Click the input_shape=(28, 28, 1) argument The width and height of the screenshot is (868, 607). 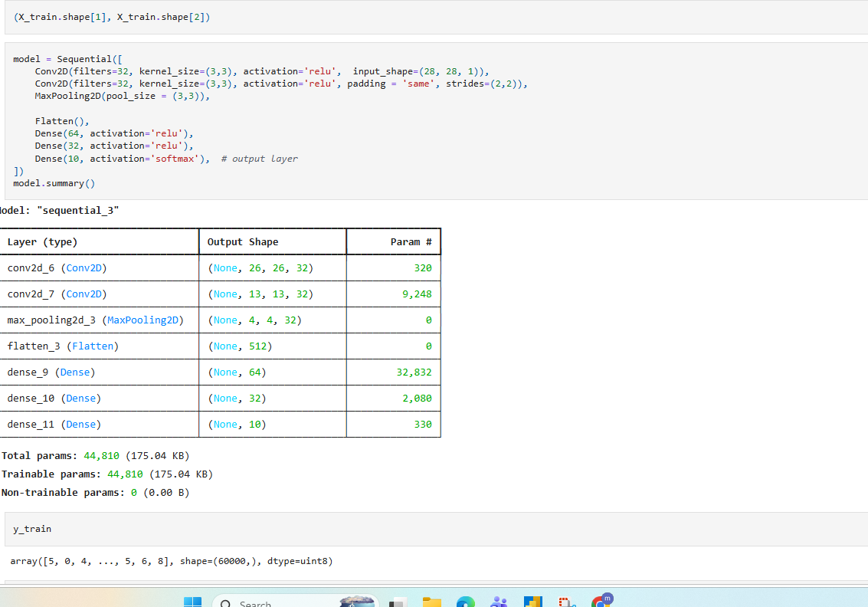click(x=418, y=71)
